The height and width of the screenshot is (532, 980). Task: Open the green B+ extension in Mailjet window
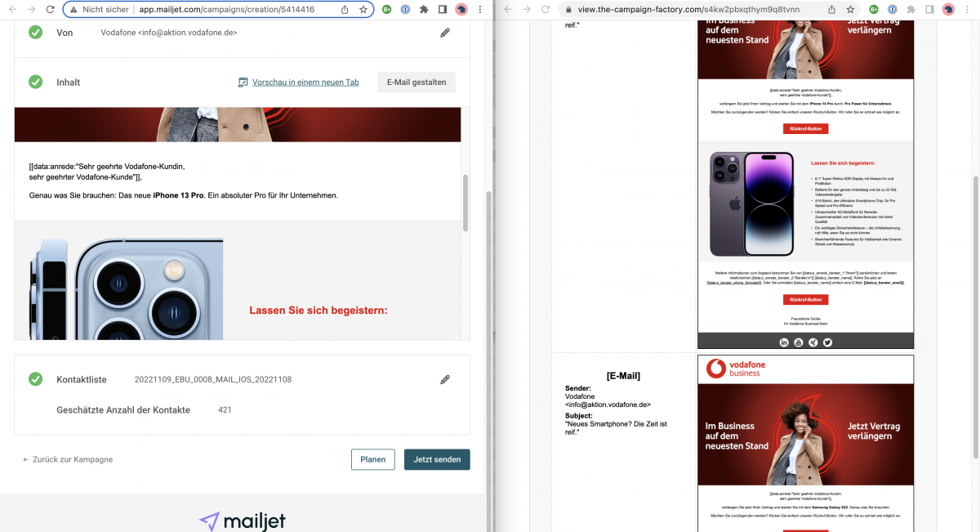point(385,10)
